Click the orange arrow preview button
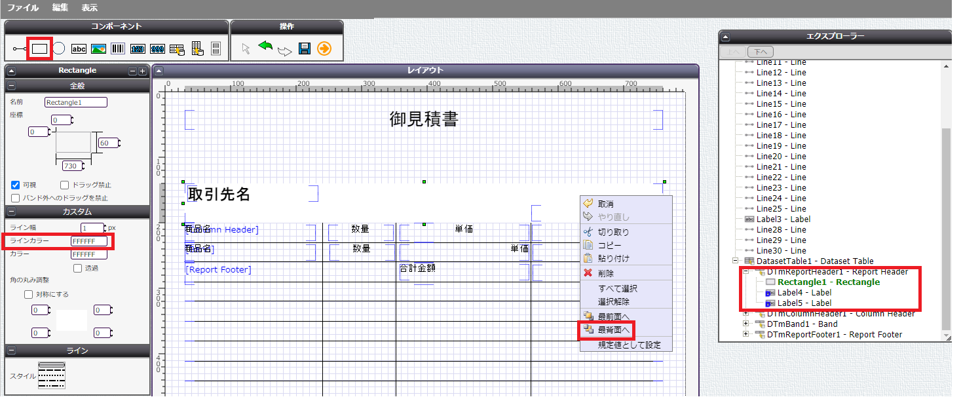 click(324, 48)
